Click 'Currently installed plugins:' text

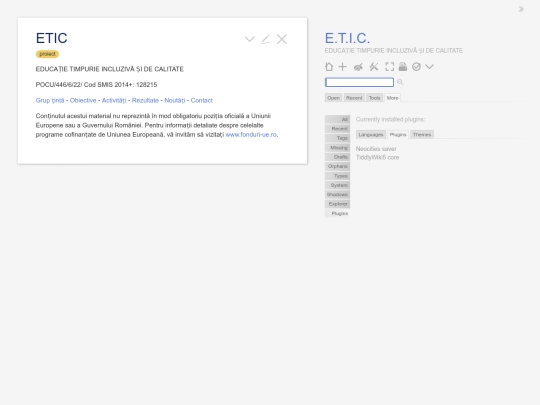[390, 119]
